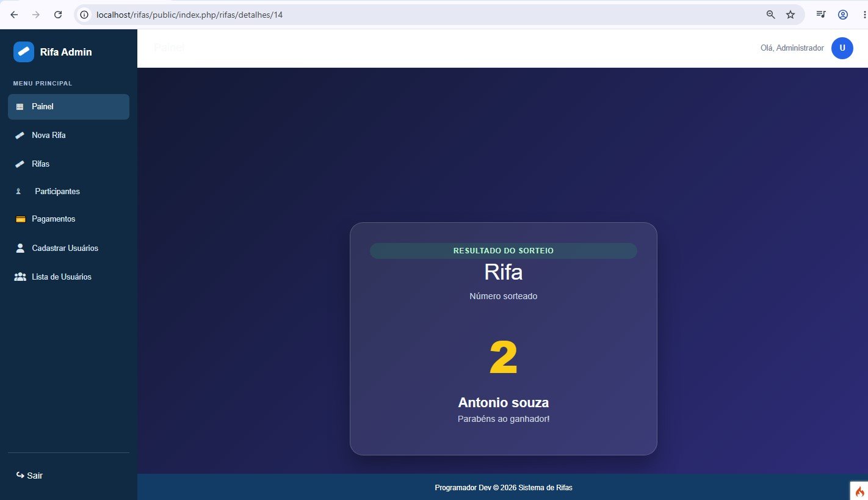Click the Sair logout link
This screenshot has width=868, height=500.
tap(29, 476)
